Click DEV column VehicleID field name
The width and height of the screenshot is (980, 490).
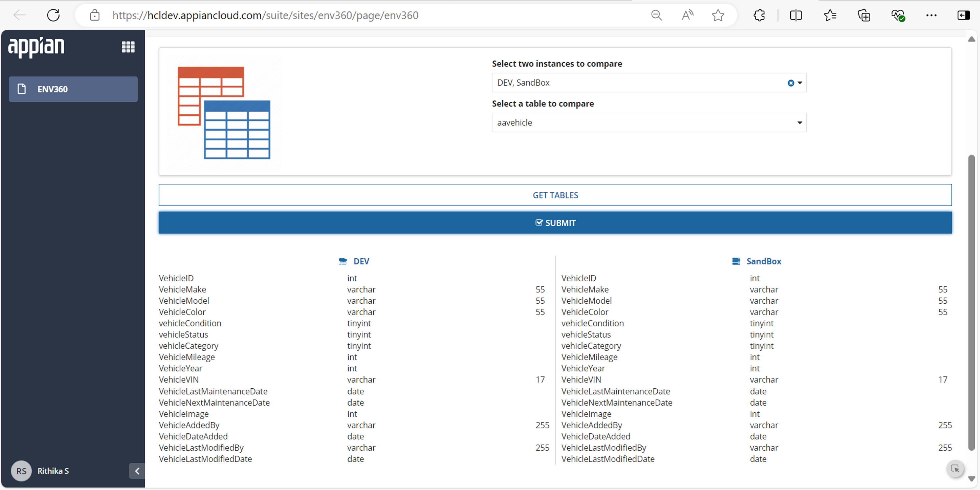coord(176,278)
